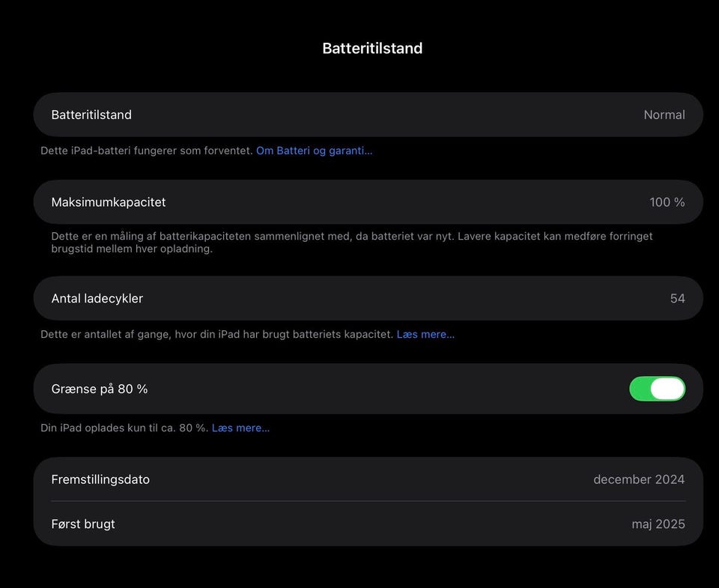719x588 pixels.
Task: Click the Batteritilstand page title
Action: pos(372,49)
